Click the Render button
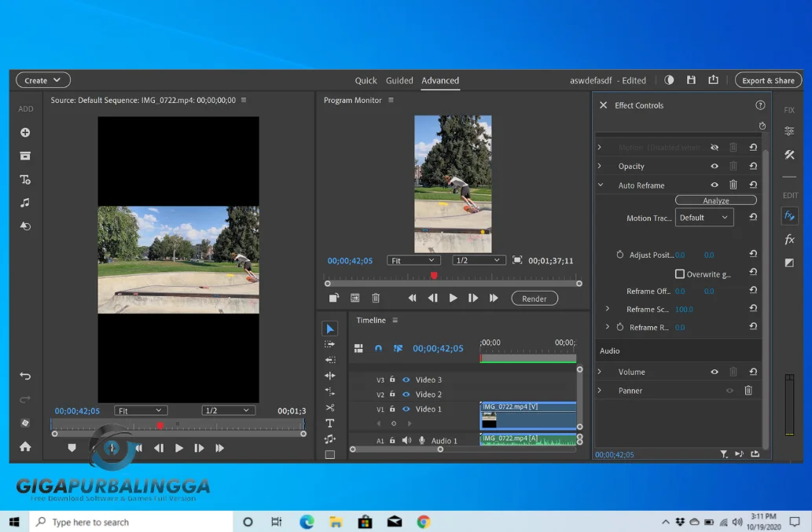 coord(534,299)
